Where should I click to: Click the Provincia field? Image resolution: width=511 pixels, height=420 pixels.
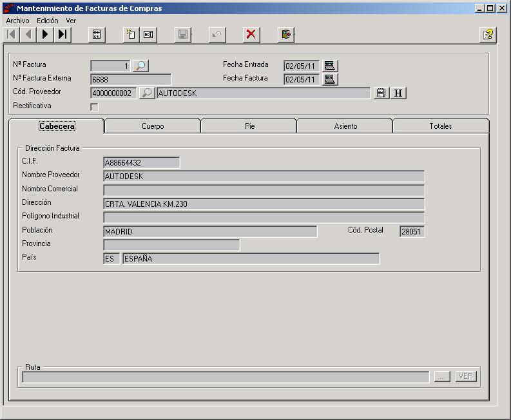coord(171,245)
